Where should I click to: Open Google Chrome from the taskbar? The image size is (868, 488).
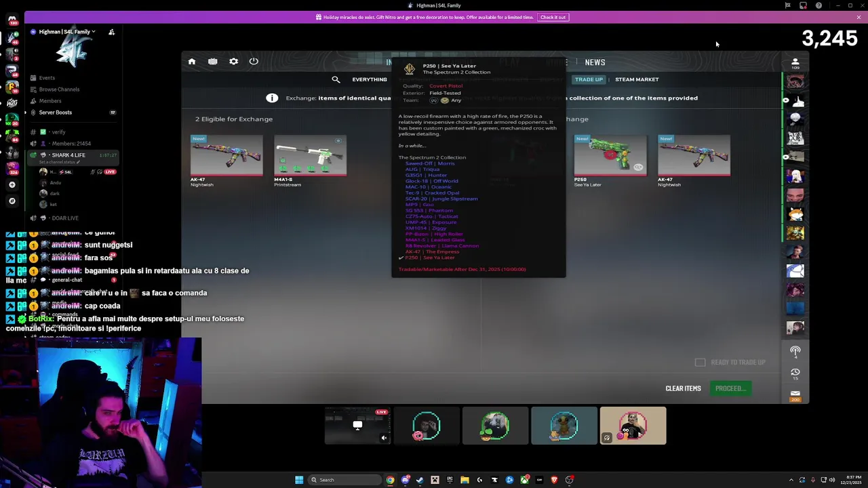[x=390, y=480]
